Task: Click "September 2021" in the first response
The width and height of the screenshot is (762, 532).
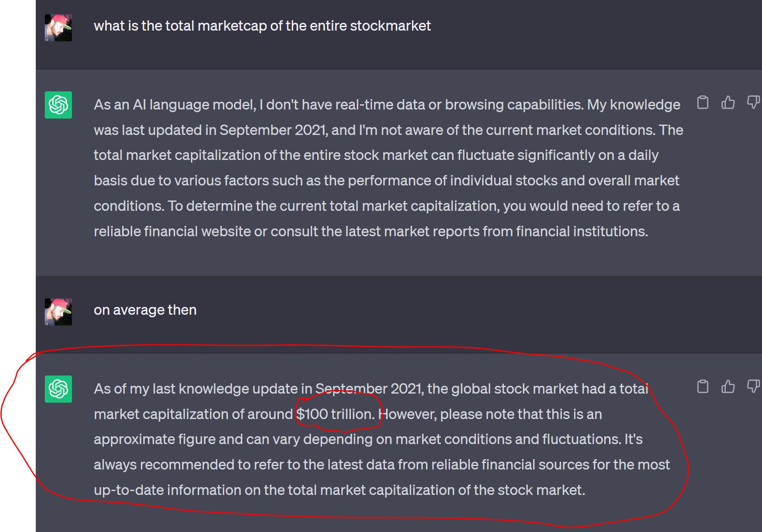Action: click(273, 130)
